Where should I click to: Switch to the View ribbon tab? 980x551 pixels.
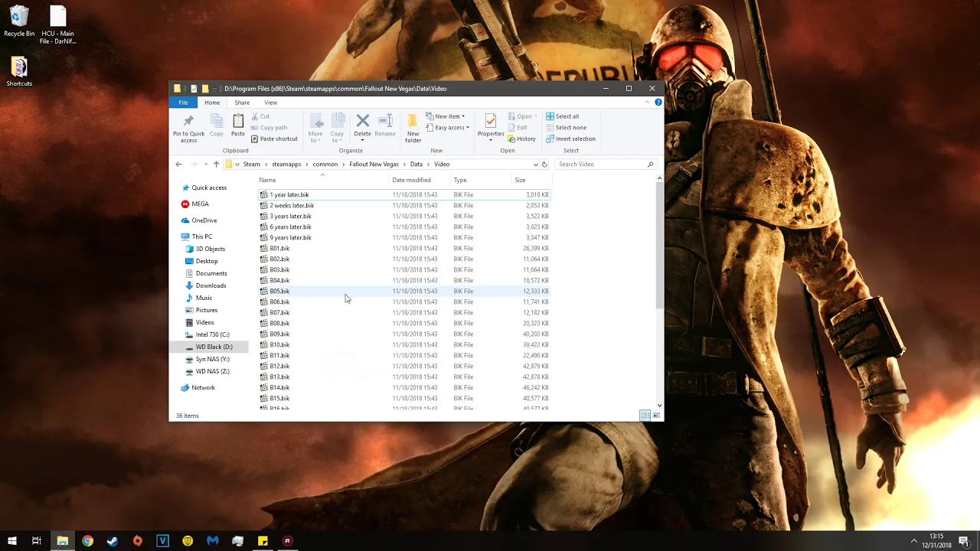(x=271, y=103)
